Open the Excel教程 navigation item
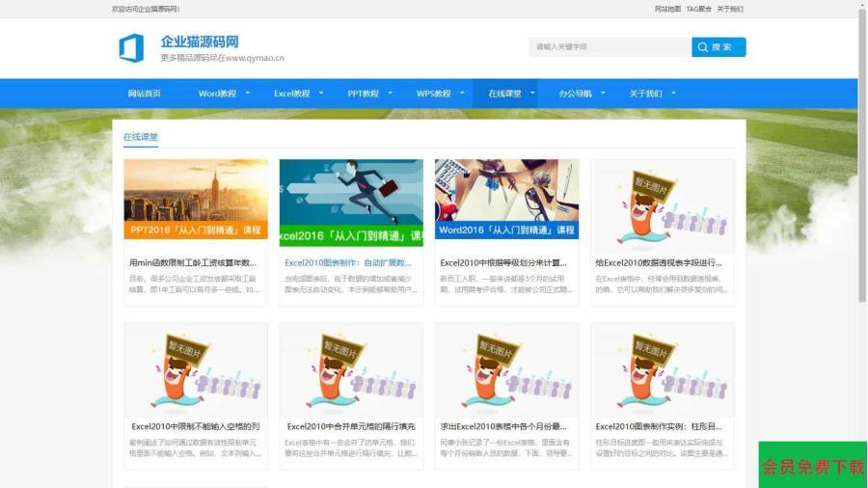Viewport: 868px width, 488px height. (x=291, y=94)
